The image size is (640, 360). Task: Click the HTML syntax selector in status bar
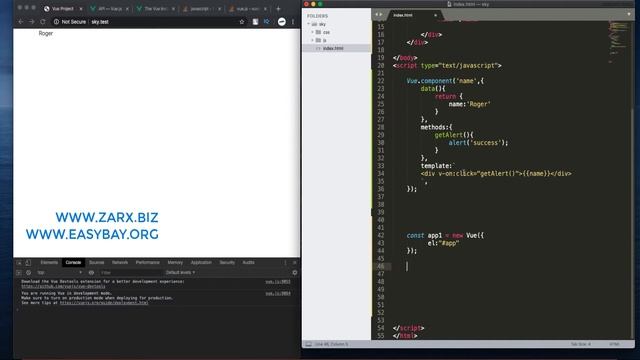[614, 344]
